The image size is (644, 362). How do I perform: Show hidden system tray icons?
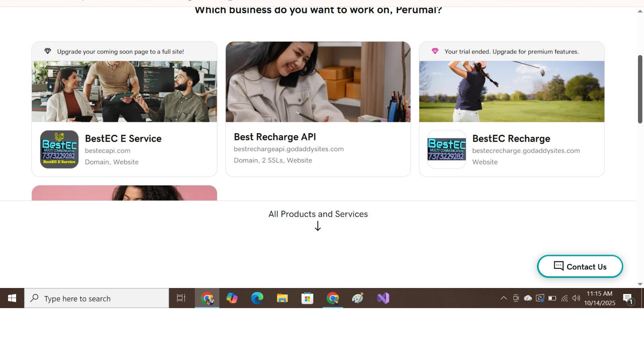tap(504, 298)
